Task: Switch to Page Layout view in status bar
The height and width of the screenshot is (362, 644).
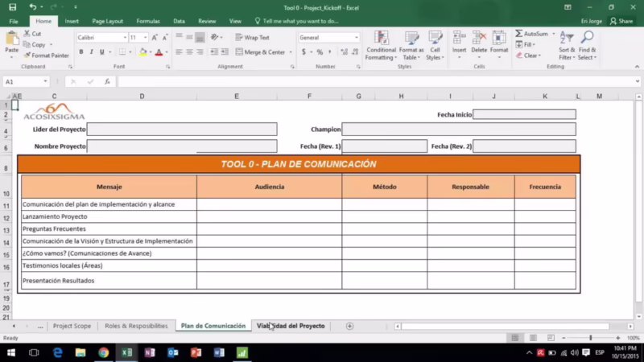Action: 533,338
